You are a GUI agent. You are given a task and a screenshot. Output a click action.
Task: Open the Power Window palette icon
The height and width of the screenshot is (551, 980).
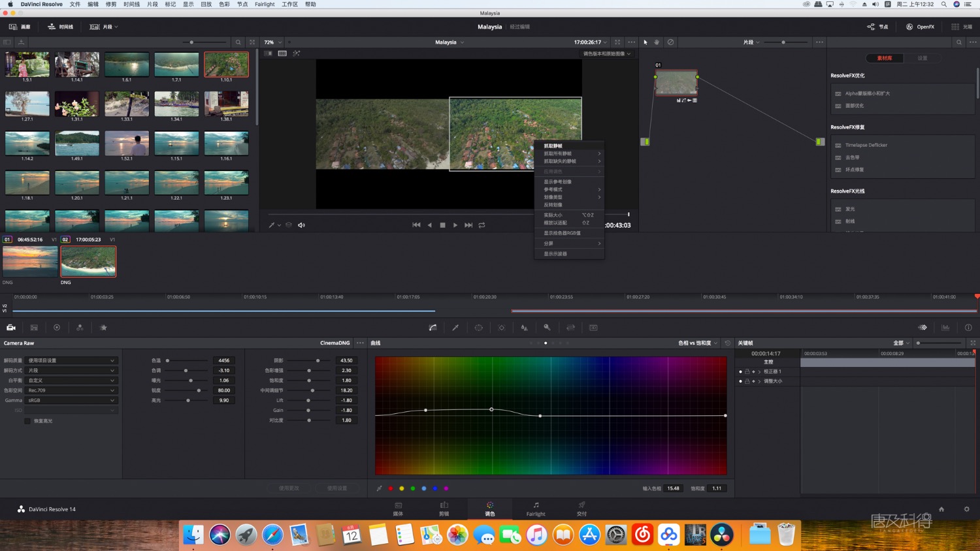(478, 328)
